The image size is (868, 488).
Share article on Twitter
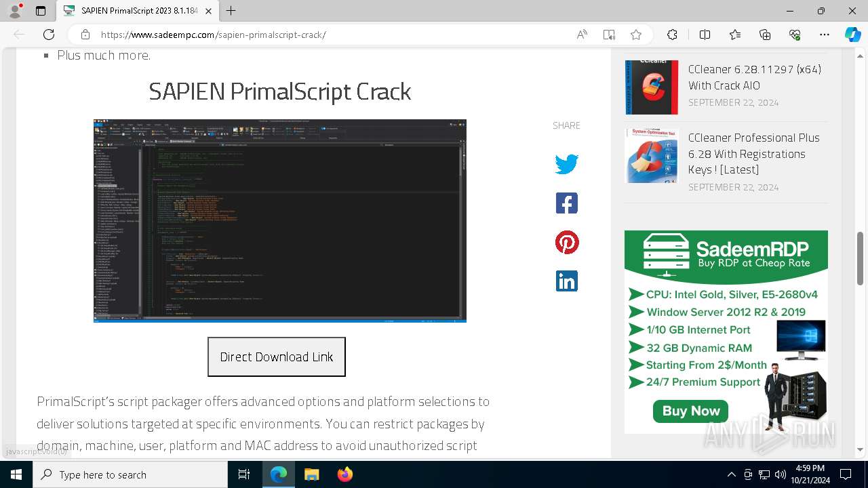click(x=566, y=164)
